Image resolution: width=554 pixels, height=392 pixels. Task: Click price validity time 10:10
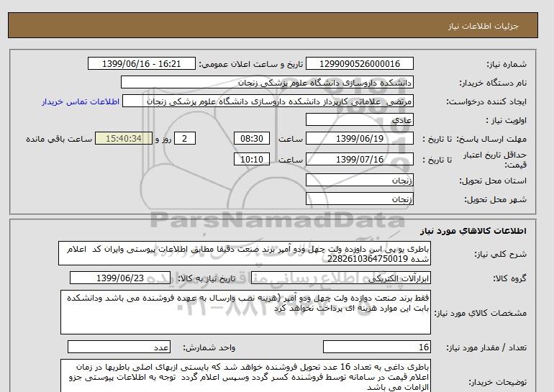(x=252, y=159)
